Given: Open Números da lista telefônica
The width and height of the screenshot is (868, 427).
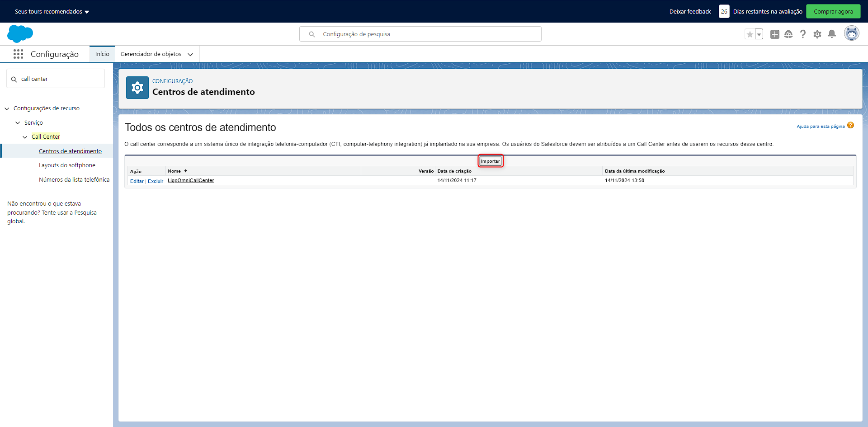Looking at the screenshot, I should pyautogui.click(x=74, y=179).
